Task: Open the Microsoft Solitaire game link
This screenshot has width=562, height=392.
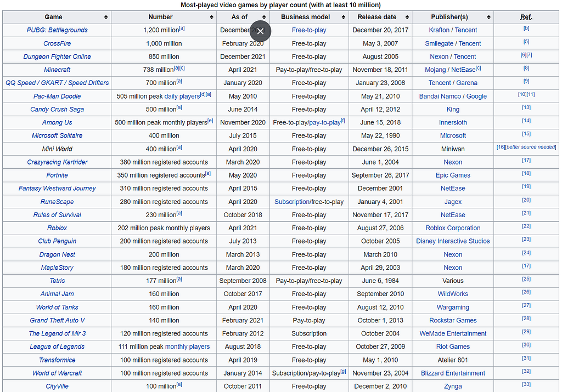Action: pyautogui.click(x=57, y=135)
